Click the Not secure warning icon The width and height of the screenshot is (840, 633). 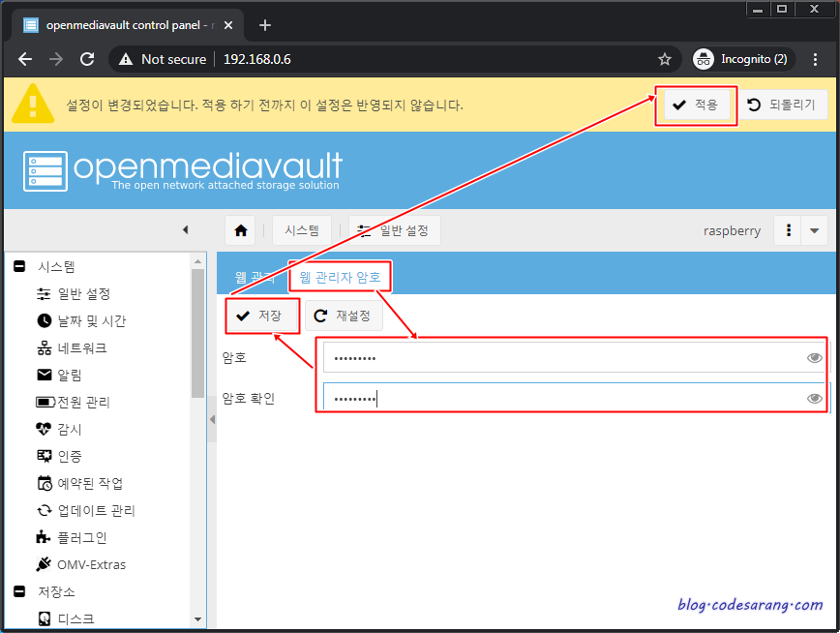click(126, 59)
